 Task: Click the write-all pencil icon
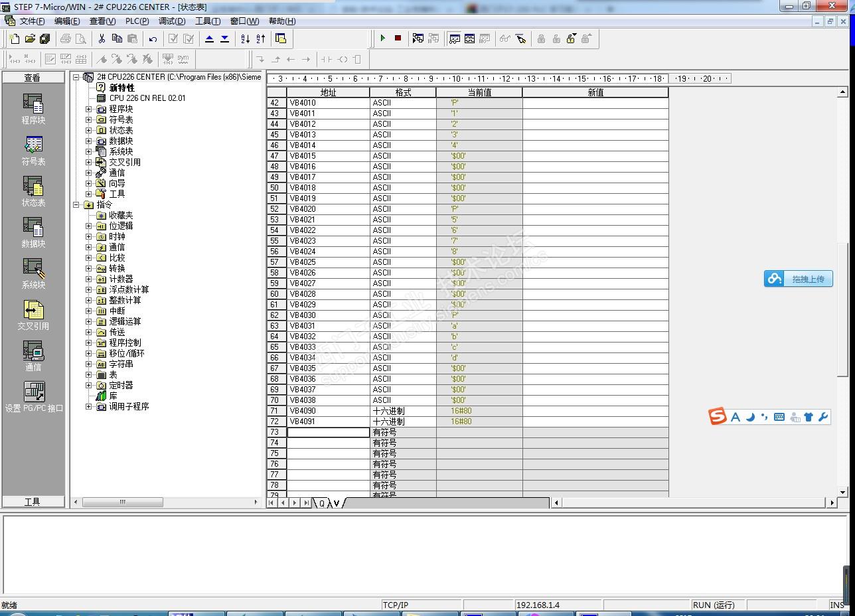click(521, 38)
